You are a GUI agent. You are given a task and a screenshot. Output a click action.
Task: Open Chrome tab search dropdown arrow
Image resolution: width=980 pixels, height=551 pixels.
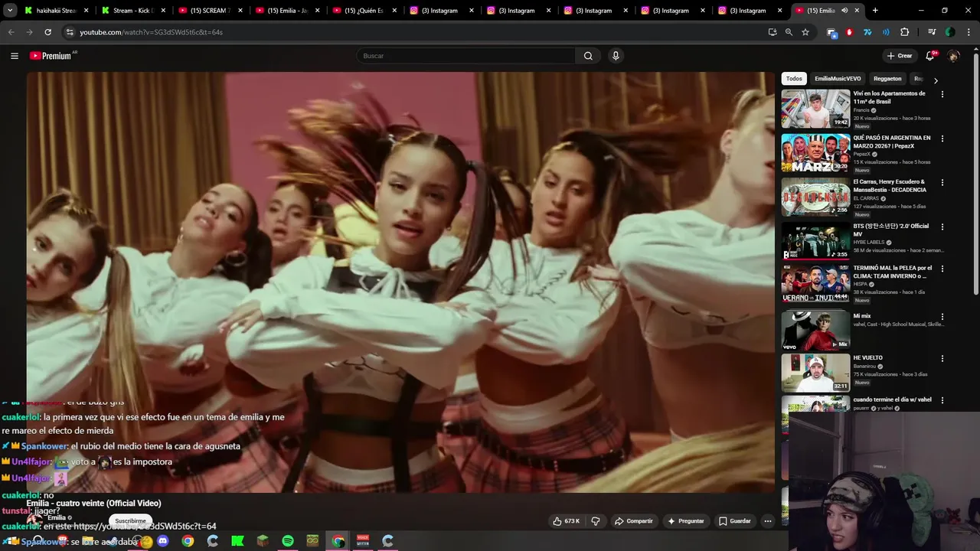10,11
